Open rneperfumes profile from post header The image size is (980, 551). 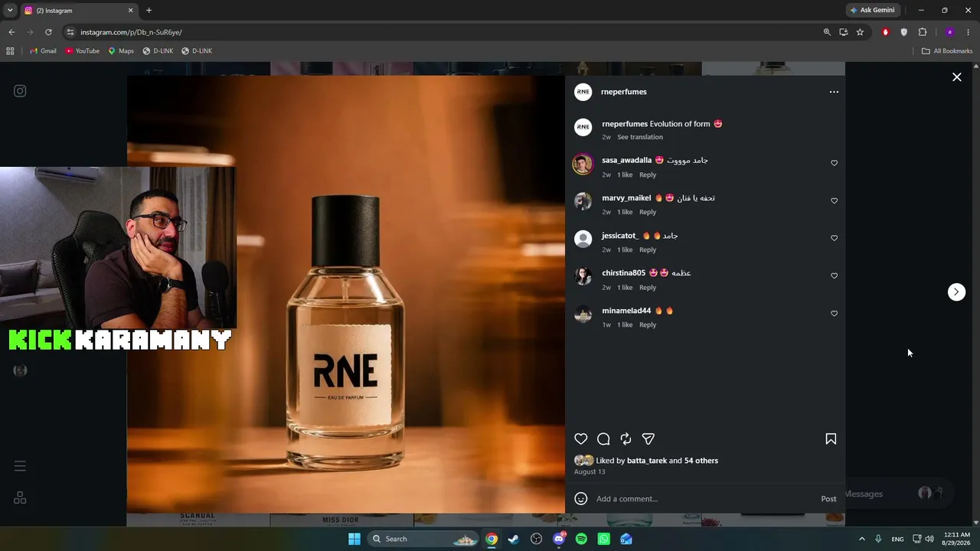pyautogui.click(x=624, y=92)
